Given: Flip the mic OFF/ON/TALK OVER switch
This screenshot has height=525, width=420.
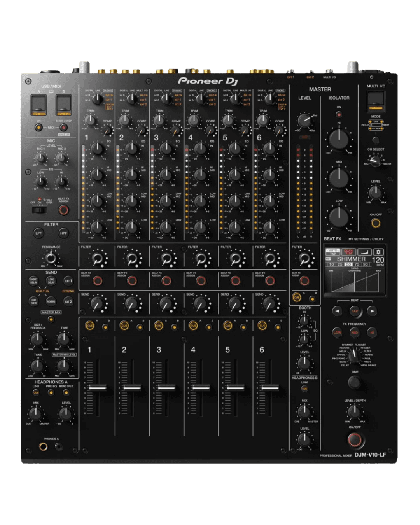Looking at the screenshot, I should (39, 210).
